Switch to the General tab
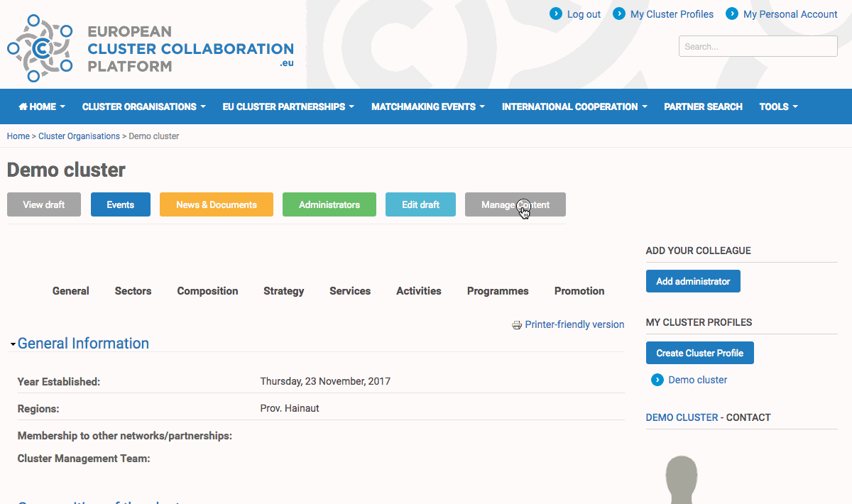The image size is (852, 504). click(x=71, y=291)
